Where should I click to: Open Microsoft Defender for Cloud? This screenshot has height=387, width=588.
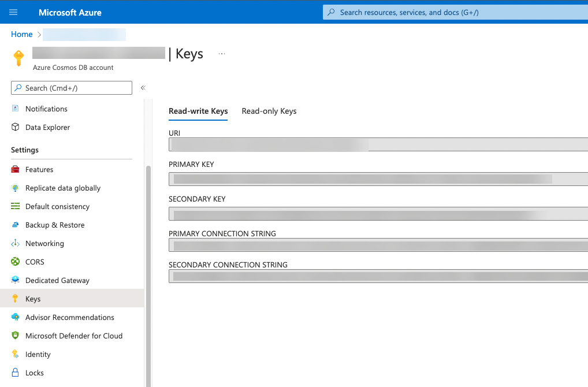(x=74, y=336)
